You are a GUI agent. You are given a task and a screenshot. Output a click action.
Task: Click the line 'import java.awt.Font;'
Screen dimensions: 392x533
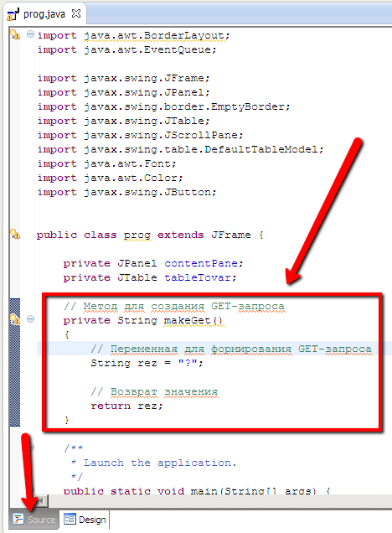[107, 164]
